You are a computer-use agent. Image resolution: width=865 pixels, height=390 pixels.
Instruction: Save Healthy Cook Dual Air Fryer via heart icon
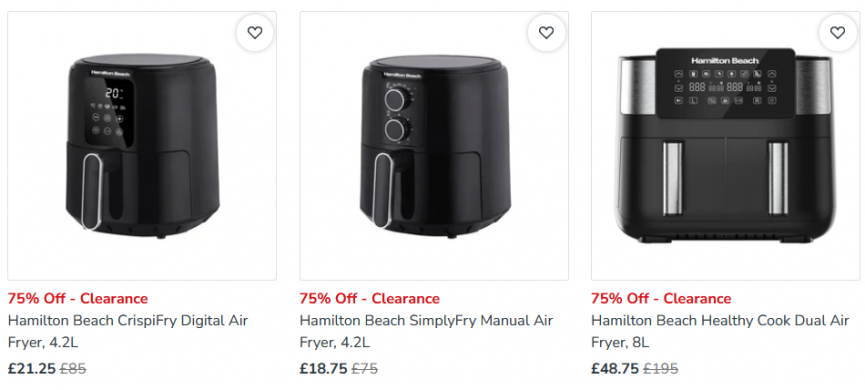pos(837,33)
